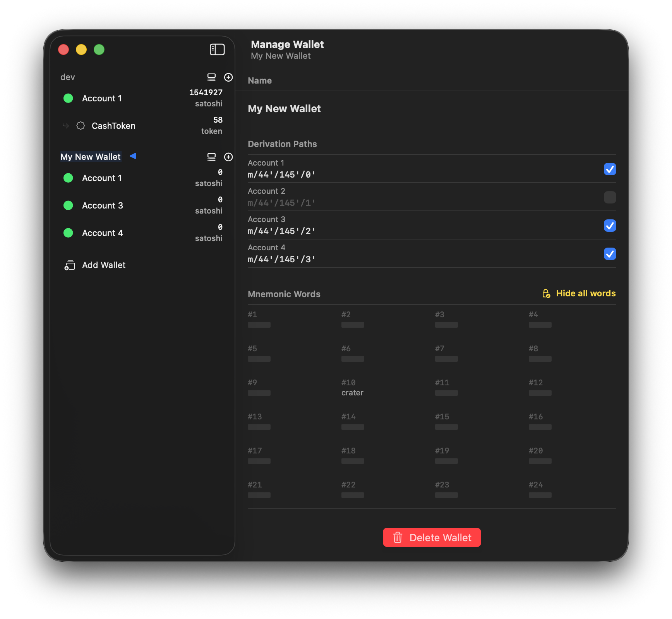The image size is (672, 619).
Task: Open Account 4 in sidebar
Action: (x=142, y=233)
